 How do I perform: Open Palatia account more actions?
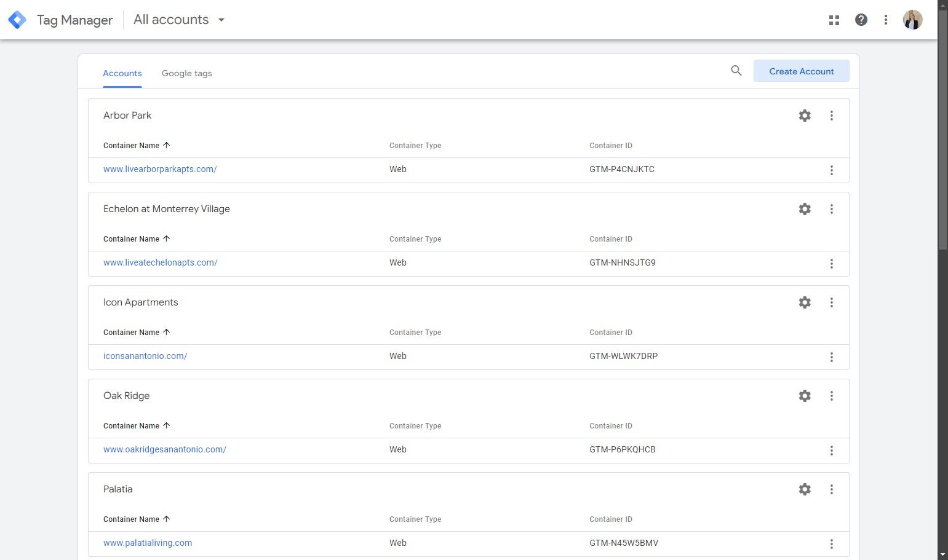click(832, 489)
